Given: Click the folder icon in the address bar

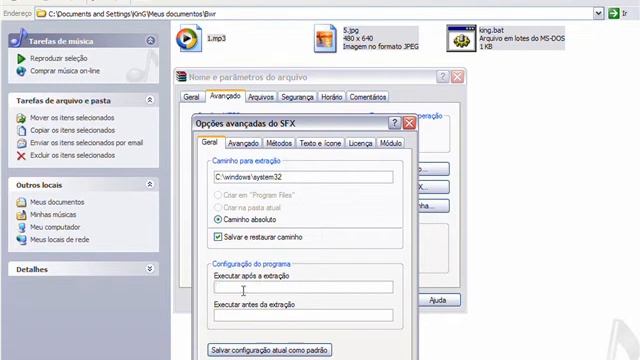Looking at the screenshot, I should click(41, 14).
